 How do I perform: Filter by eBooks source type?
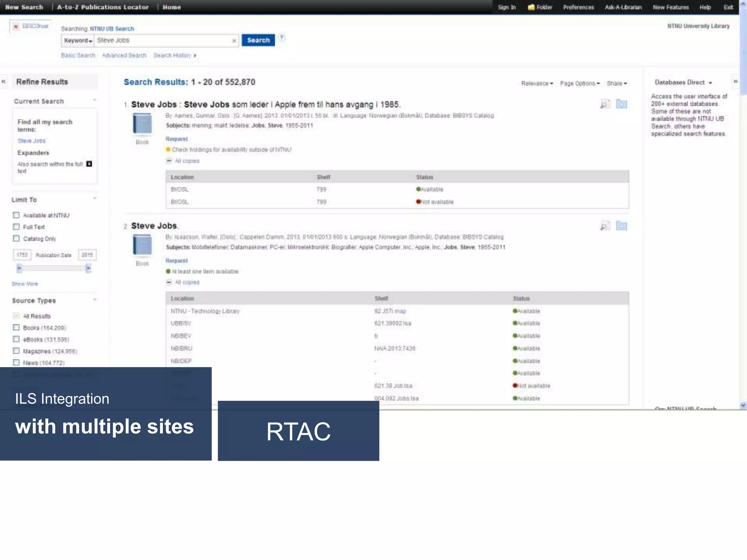click(x=16, y=339)
